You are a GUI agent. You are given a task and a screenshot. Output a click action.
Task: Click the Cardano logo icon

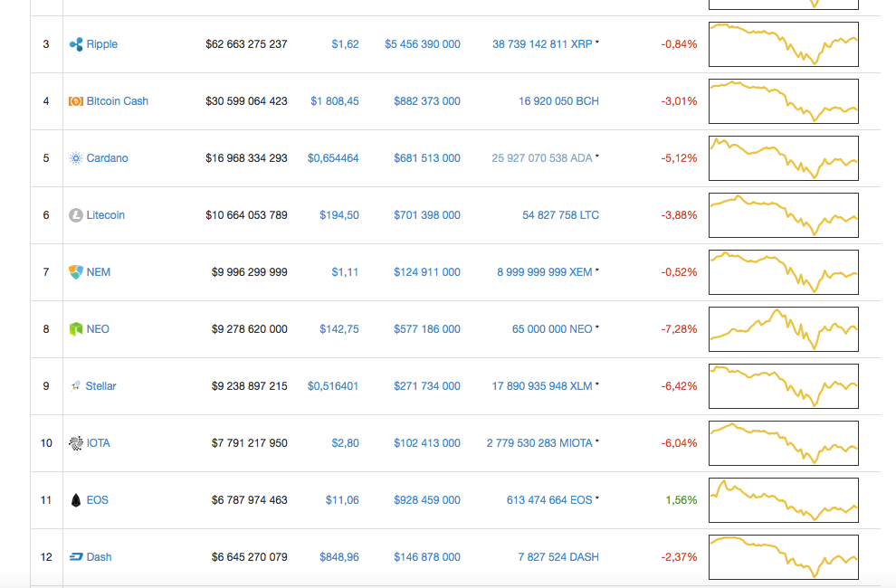(75, 158)
